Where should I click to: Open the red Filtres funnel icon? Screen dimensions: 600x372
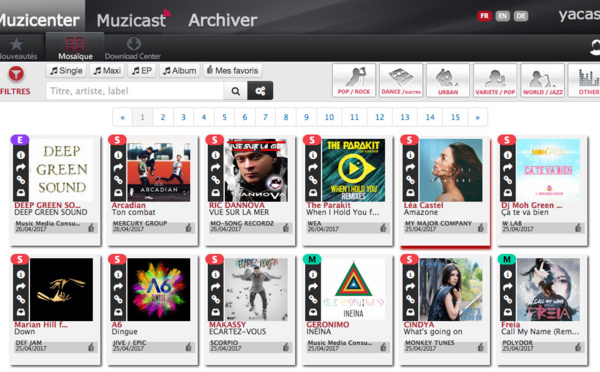tap(16, 74)
